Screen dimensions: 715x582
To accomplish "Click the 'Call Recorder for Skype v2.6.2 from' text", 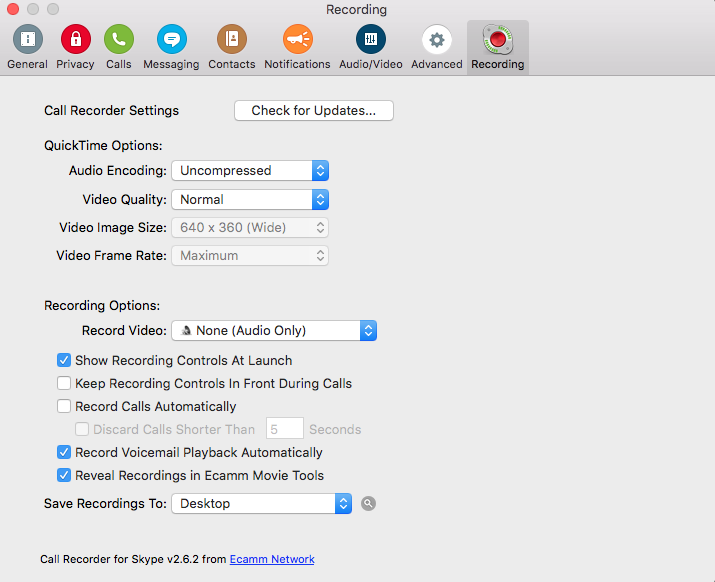I will [133, 559].
